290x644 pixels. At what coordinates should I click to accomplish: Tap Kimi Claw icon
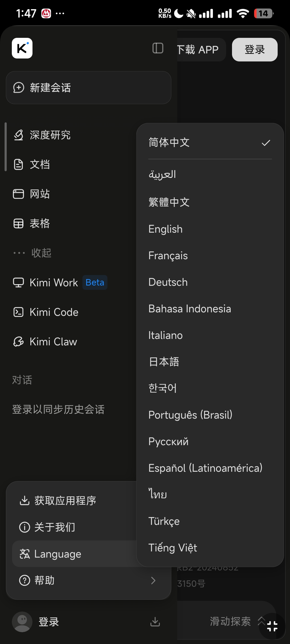[19, 342]
